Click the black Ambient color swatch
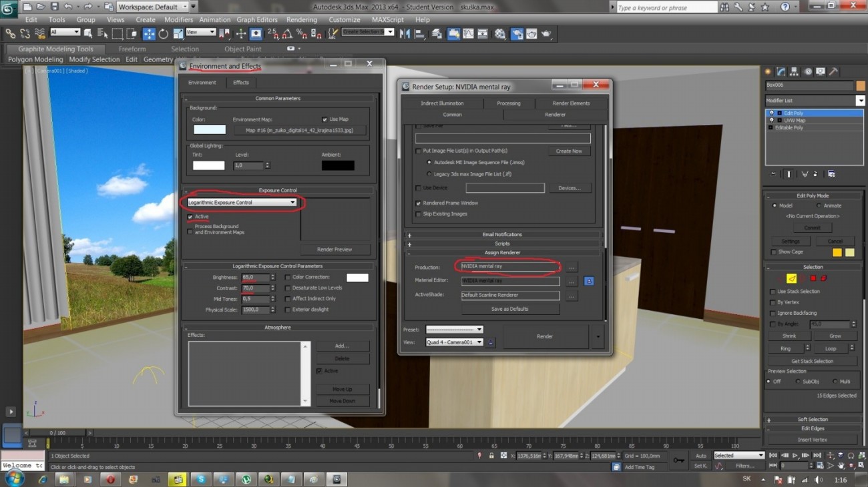Image resolution: width=868 pixels, height=487 pixels. (x=338, y=165)
